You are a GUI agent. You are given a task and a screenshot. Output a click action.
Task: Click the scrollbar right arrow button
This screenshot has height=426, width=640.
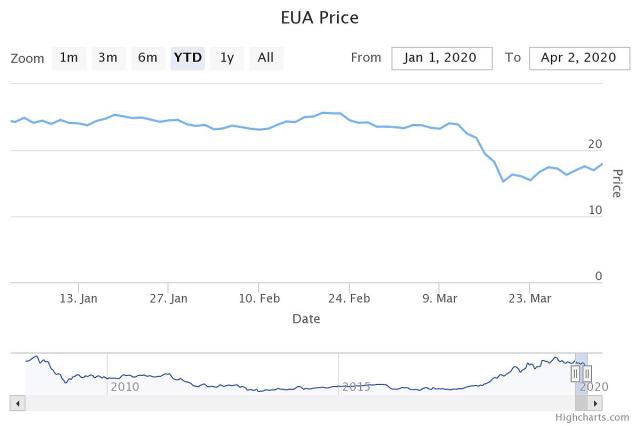click(x=596, y=402)
